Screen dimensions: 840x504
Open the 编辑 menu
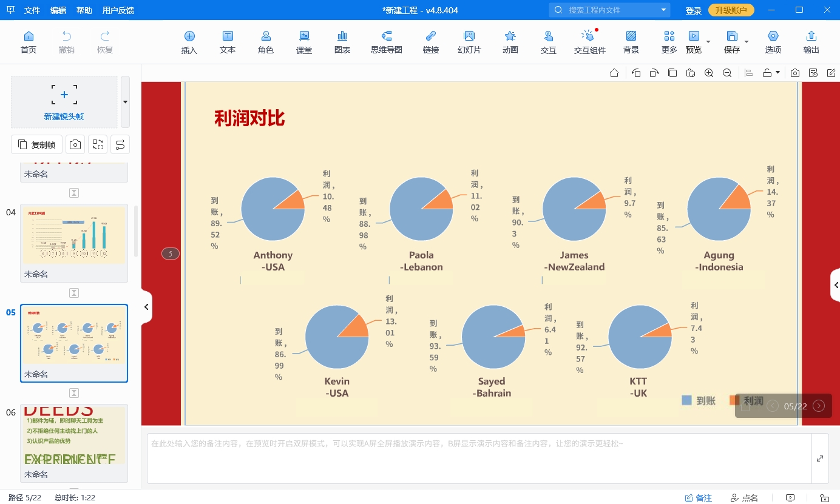(58, 10)
